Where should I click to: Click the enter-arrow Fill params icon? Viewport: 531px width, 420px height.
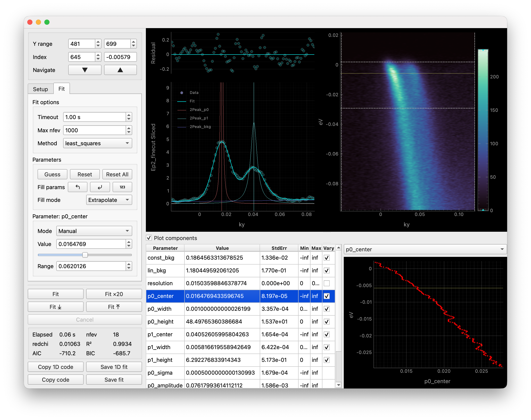tap(100, 187)
